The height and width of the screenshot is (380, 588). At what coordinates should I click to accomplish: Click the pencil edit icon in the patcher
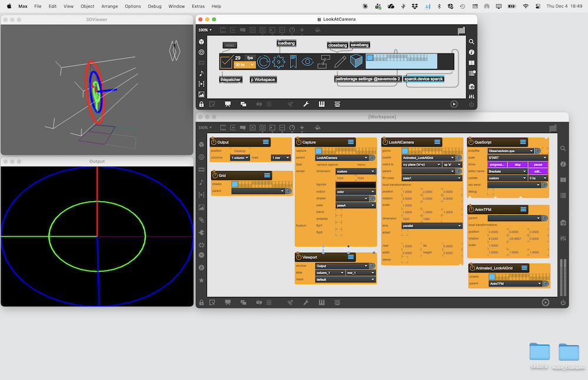click(340, 61)
